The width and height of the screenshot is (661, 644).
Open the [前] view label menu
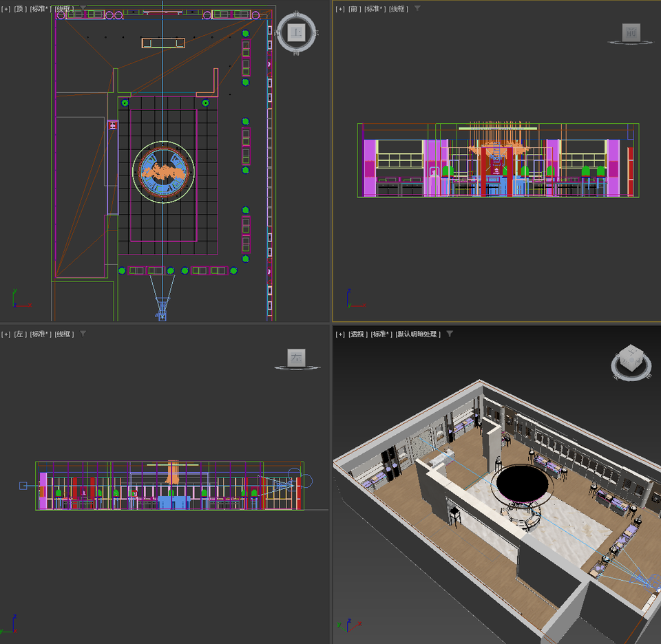354,9
